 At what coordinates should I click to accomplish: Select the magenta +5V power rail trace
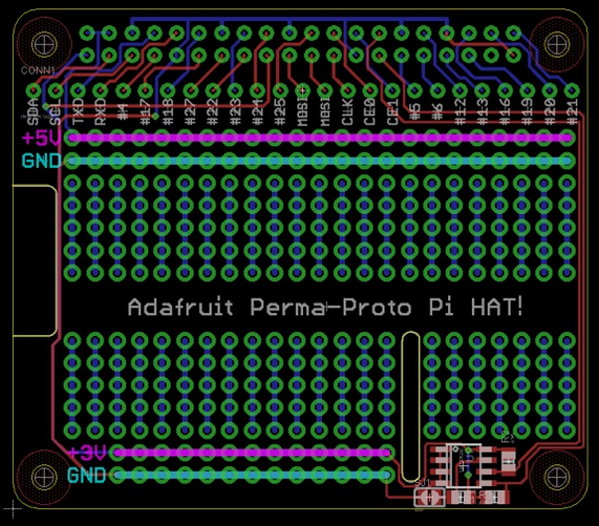[x=320, y=138]
